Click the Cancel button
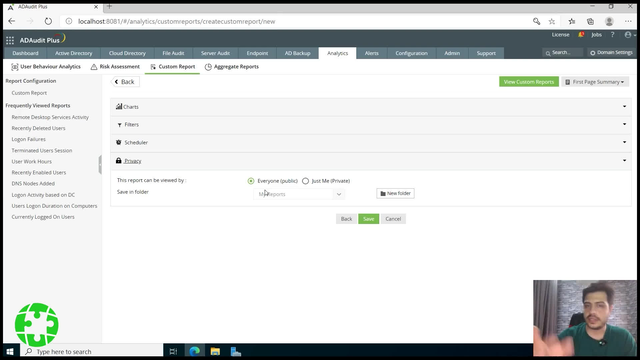 [x=393, y=219]
